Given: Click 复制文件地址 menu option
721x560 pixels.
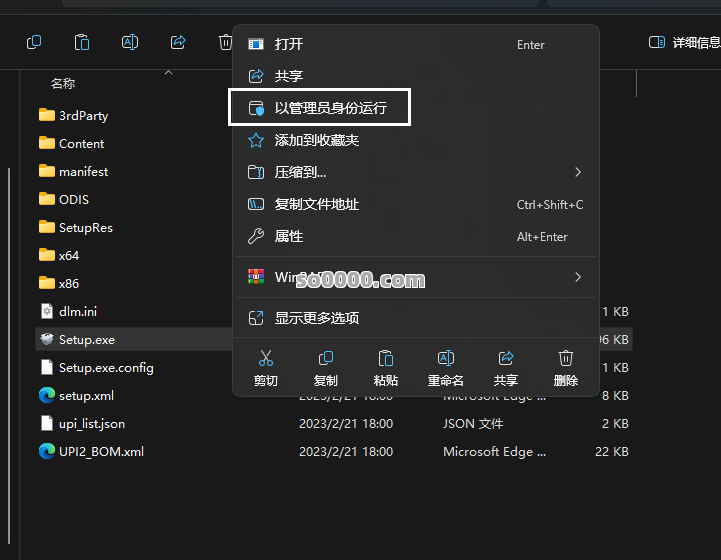Looking at the screenshot, I should [x=317, y=204].
